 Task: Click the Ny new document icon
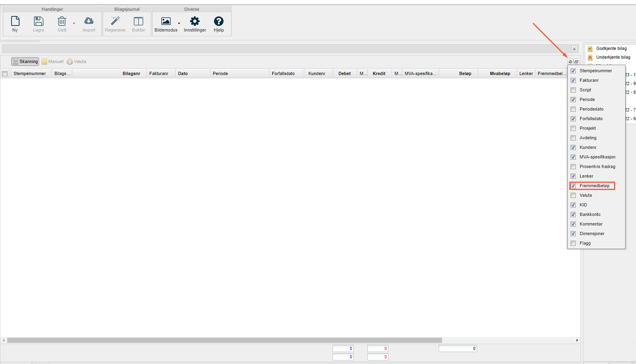point(15,21)
